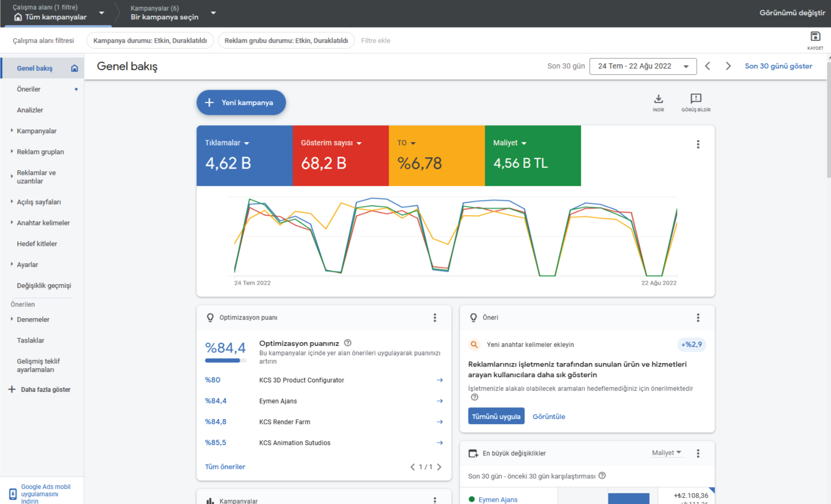This screenshot has height=504, width=831.
Task: Open arrow for KCS Render Farm
Action: [440, 422]
